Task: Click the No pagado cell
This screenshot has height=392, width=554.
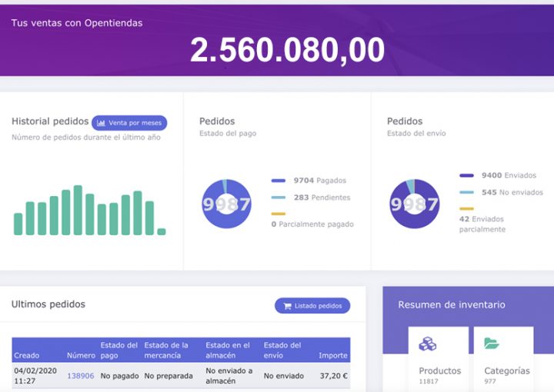Action: pyautogui.click(x=119, y=376)
